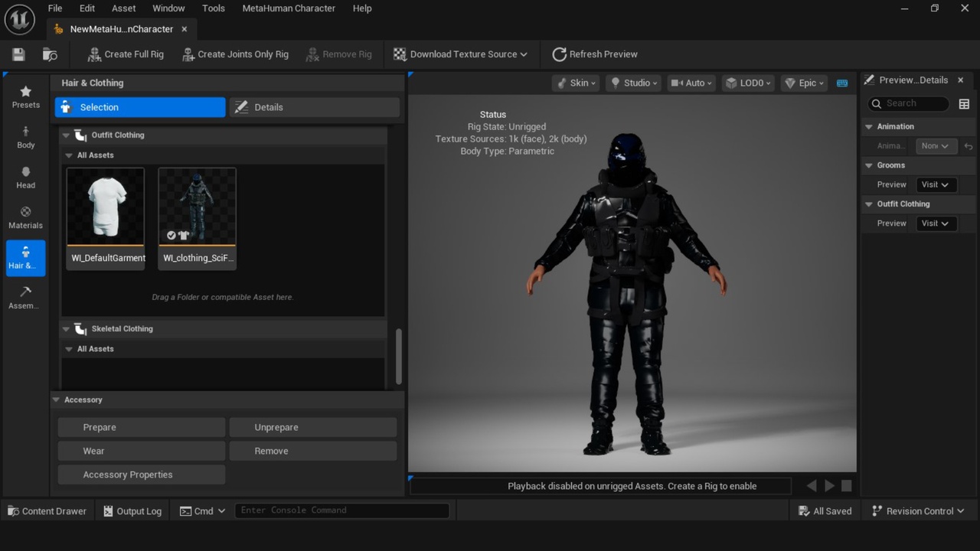Open the Cmd console type dropdown
Image resolution: width=980 pixels, height=551 pixels.
(x=202, y=511)
